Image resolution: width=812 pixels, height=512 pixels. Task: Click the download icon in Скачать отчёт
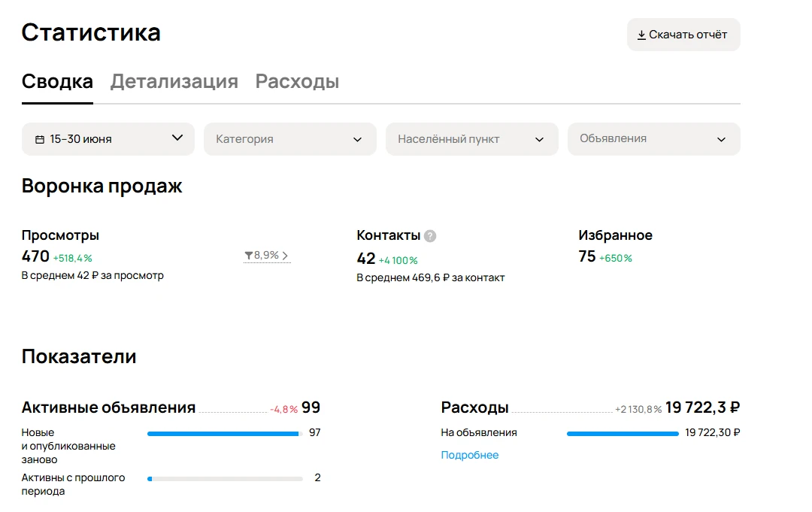(x=641, y=35)
